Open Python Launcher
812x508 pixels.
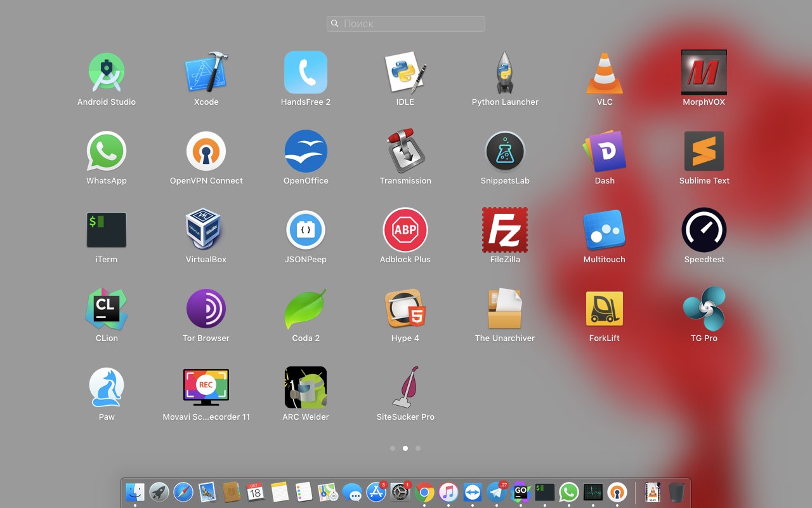pos(505,72)
